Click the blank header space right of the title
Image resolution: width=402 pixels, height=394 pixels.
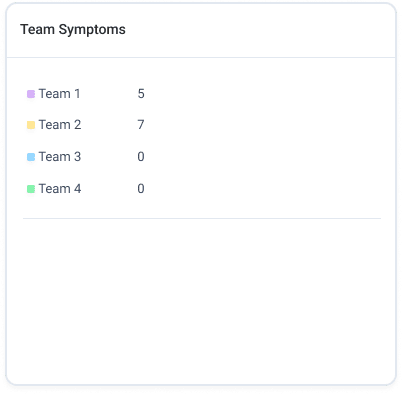[260, 30]
